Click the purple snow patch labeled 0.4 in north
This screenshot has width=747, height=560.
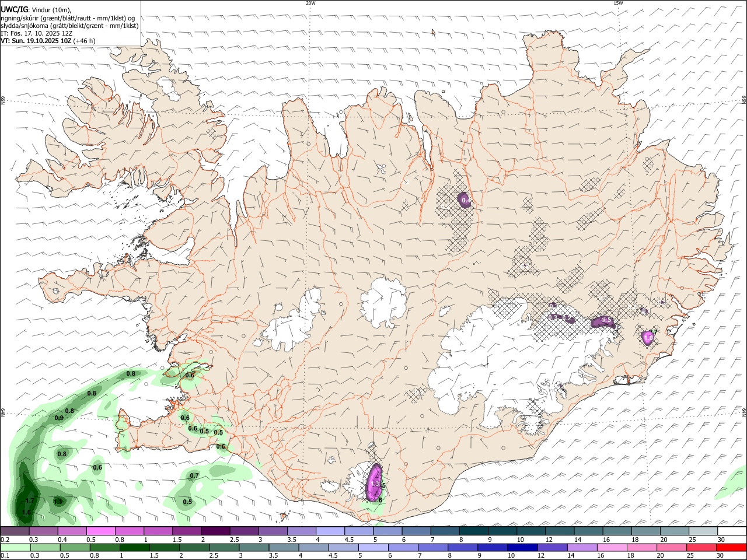(x=464, y=199)
